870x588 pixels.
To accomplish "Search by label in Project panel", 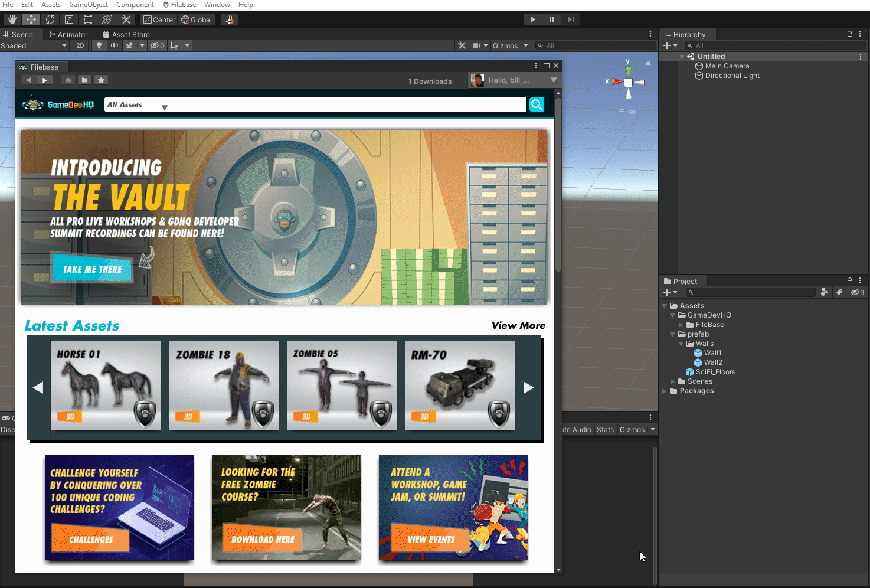I will point(839,292).
